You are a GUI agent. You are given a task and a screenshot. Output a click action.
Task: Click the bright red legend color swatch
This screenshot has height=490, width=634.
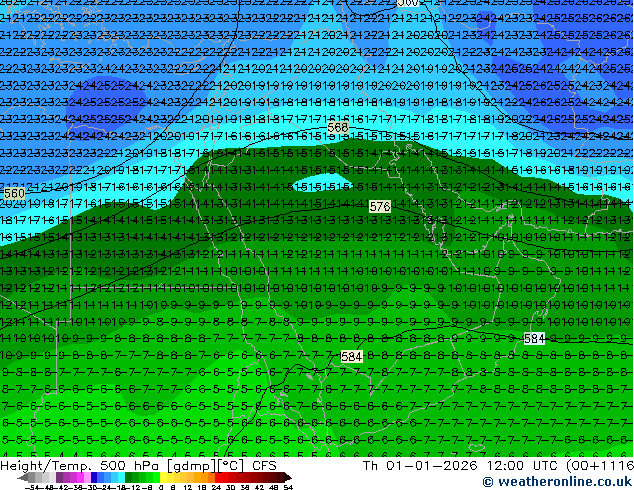218,477
